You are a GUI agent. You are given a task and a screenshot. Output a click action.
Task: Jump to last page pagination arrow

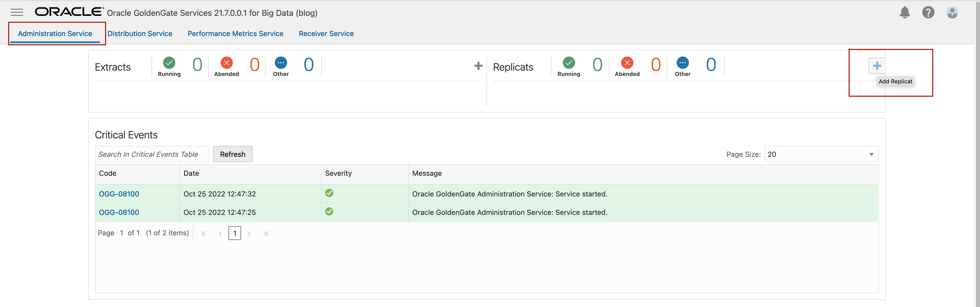266,234
